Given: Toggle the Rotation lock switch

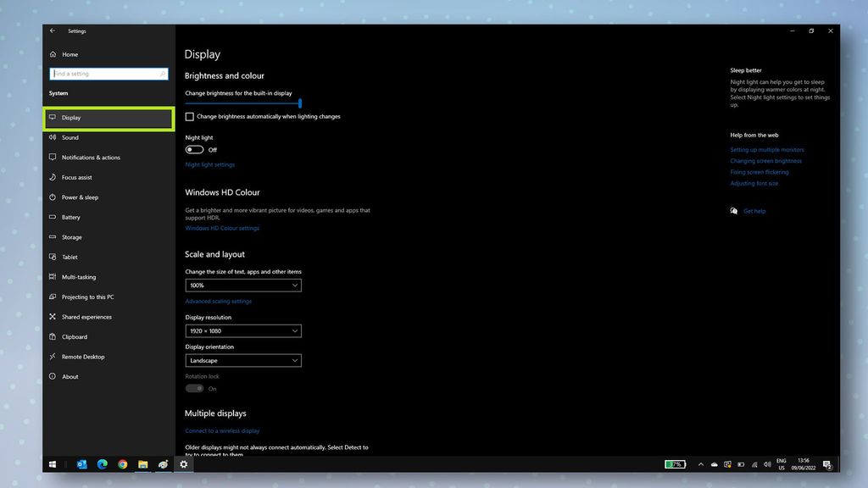Looking at the screenshot, I should [x=194, y=388].
